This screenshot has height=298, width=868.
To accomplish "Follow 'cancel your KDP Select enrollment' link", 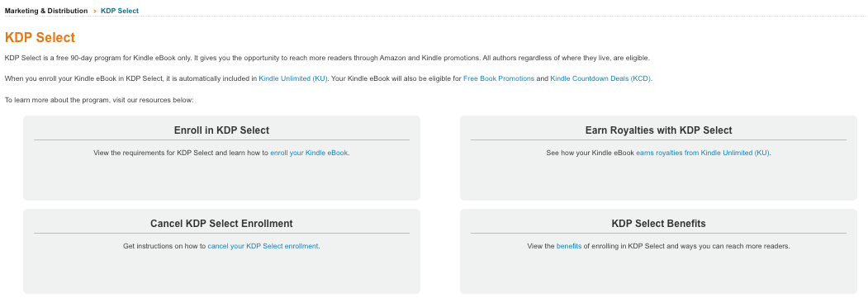I will [x=263, y=246].
